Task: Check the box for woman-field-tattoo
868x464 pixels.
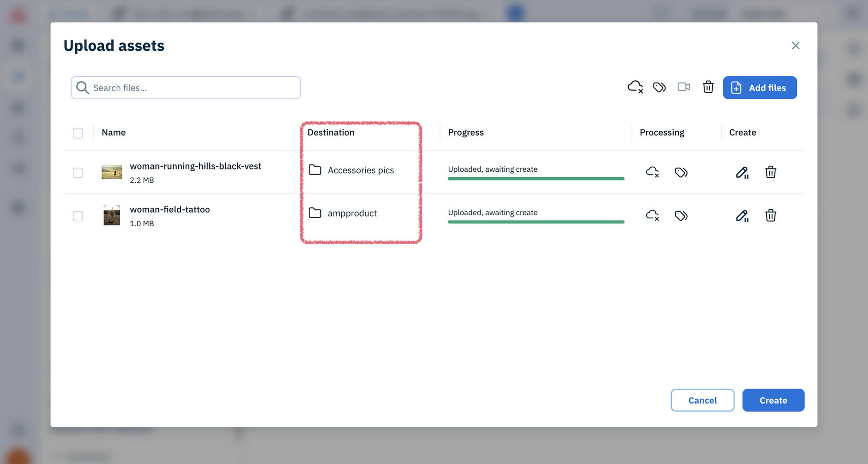Action: click(78, 216)
